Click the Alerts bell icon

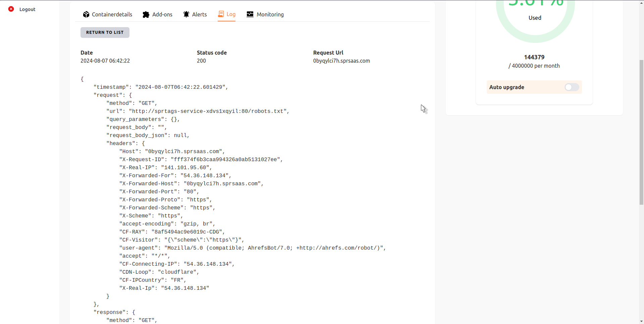tap(186, 14)
